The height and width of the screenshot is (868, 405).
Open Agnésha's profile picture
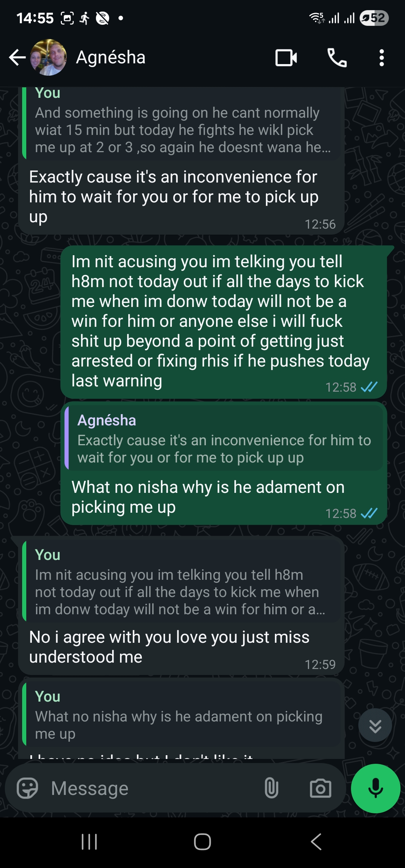[x=48, y=58]
